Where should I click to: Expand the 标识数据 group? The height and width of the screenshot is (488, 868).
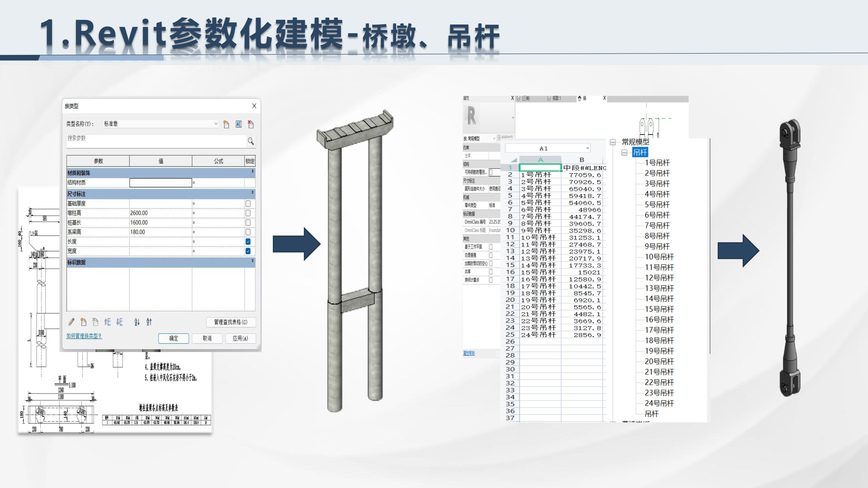(252, 261)
